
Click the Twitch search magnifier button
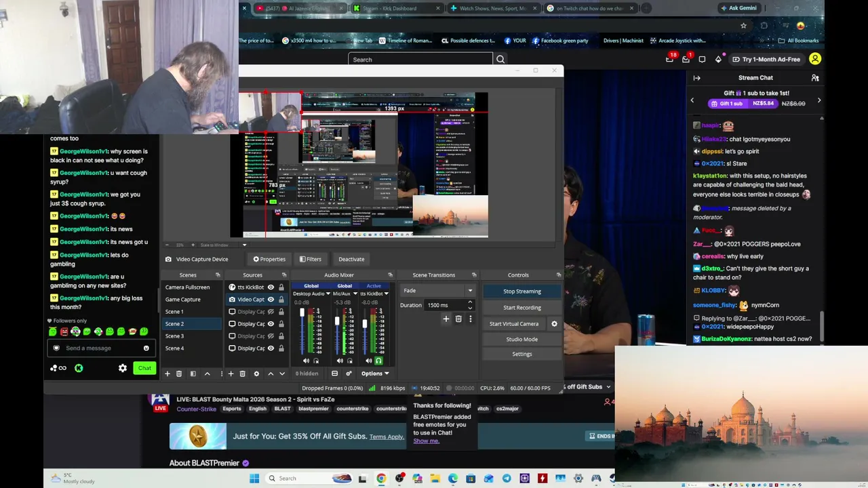(x=500, y=60)
